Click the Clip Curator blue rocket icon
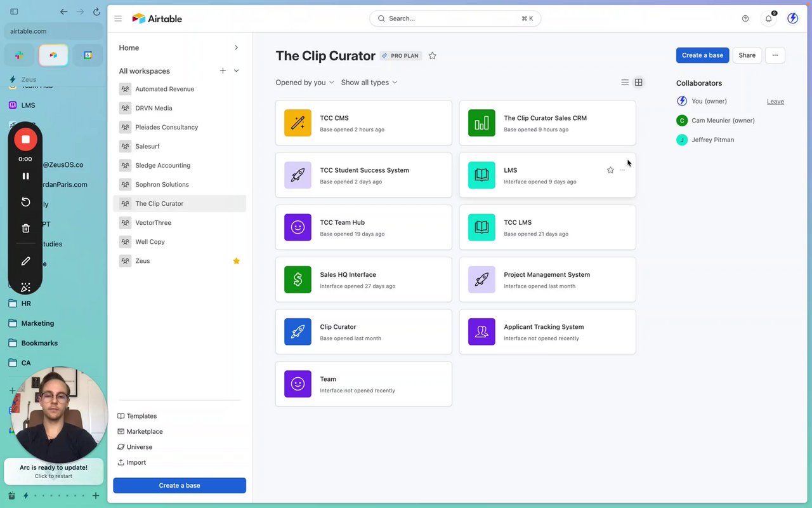Screen dimensions: 812x508 [298, 331]
